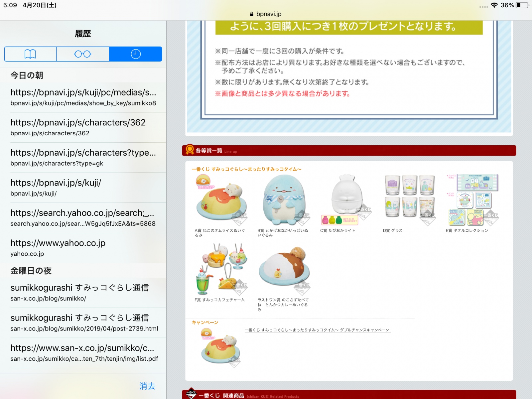The width and height of the screenshot is (532, 399).
Task: Tap the 金曜日の夜 section header
Action: [x=31, y=271]
